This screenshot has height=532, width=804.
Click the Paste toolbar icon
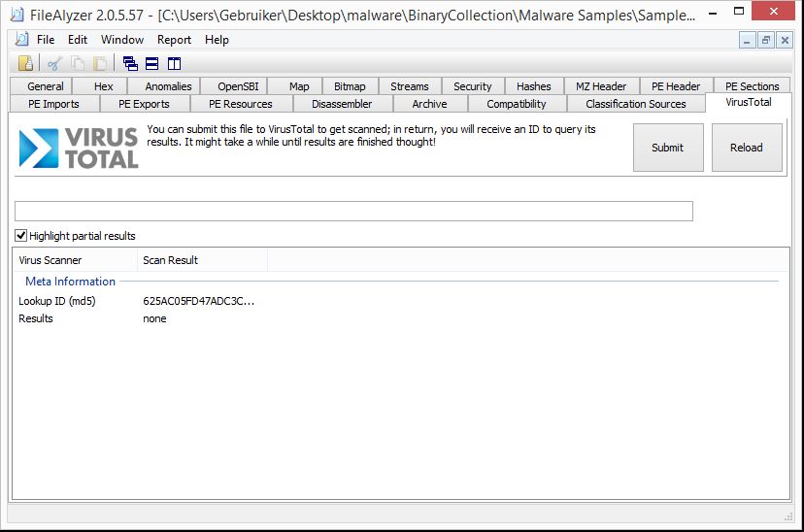point(100,63)
